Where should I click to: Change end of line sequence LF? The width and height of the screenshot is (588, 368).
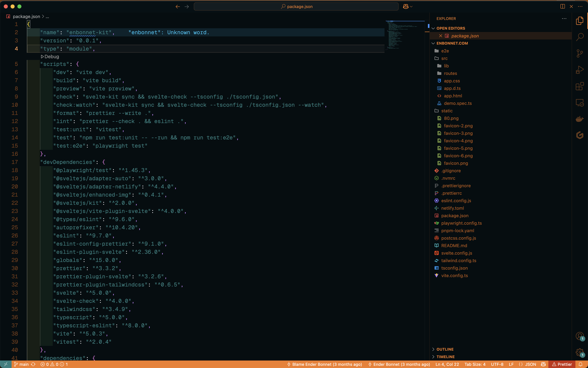(511, 364)
